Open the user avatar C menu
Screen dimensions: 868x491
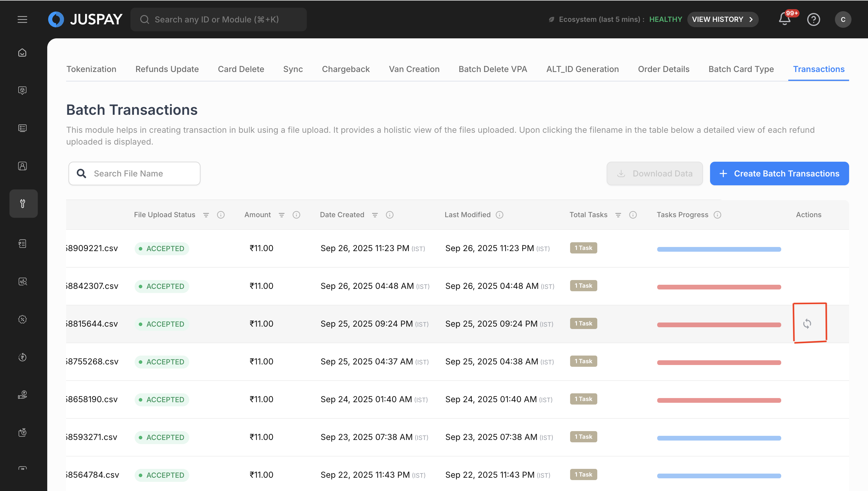point(842,19)
